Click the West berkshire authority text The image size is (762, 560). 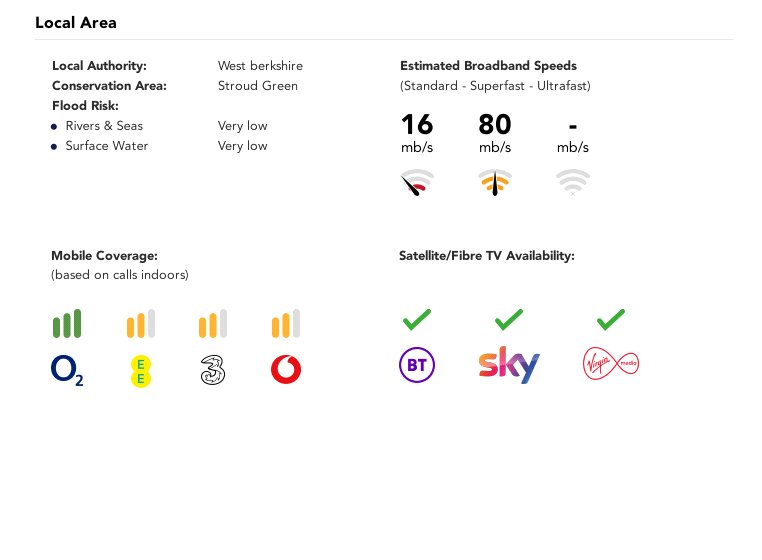(x=260, y=66)
